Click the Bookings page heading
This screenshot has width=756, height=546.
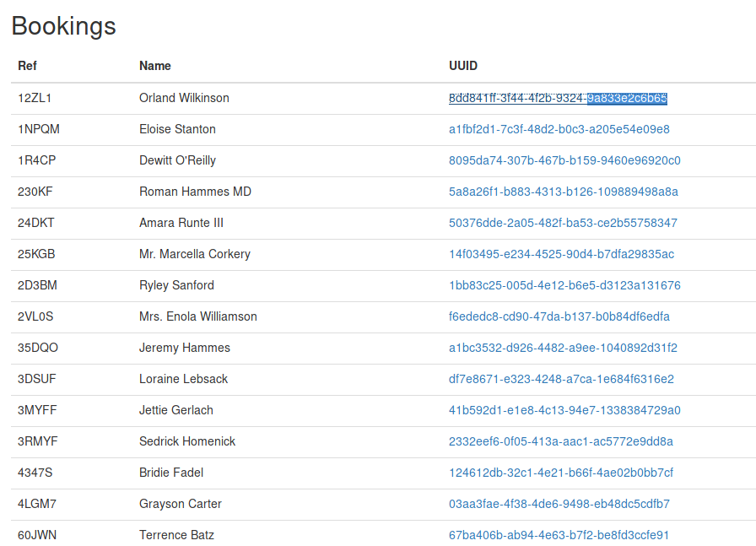pos(63,25)
